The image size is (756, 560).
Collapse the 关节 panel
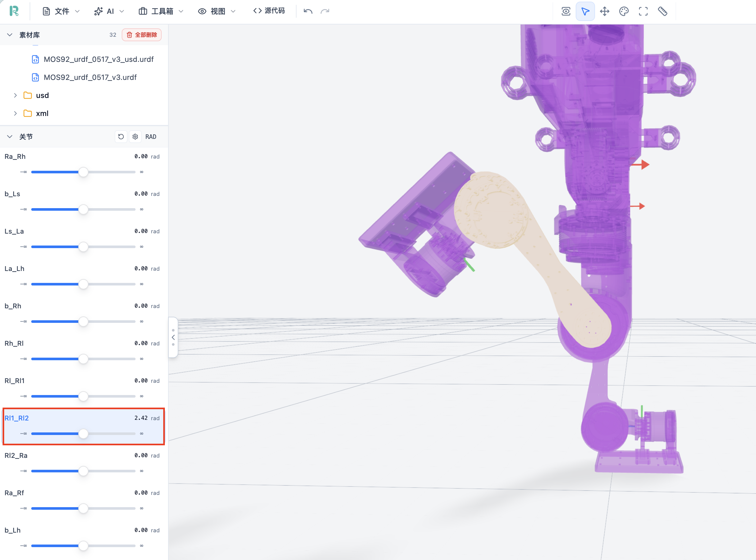(x=10, y=137)
